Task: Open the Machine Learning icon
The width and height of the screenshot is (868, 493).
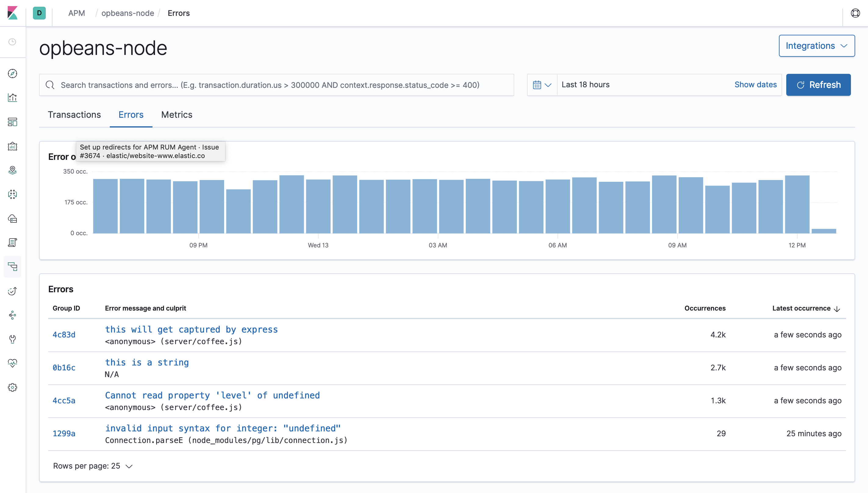Action: tap(13, 194)
